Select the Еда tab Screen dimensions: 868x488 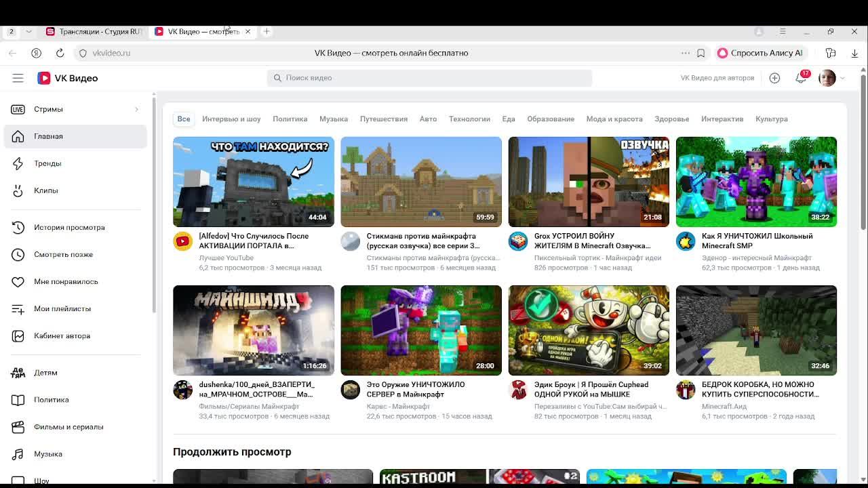[x=509, y=119]
